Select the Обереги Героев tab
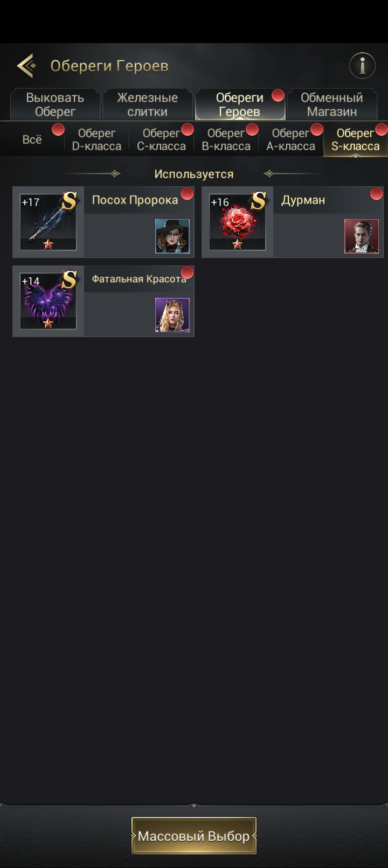 tap(240, 104)
